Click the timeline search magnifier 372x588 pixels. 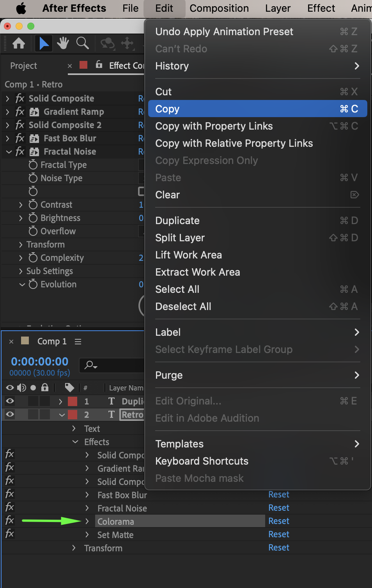pyautogui.click(x=90, y=365)
